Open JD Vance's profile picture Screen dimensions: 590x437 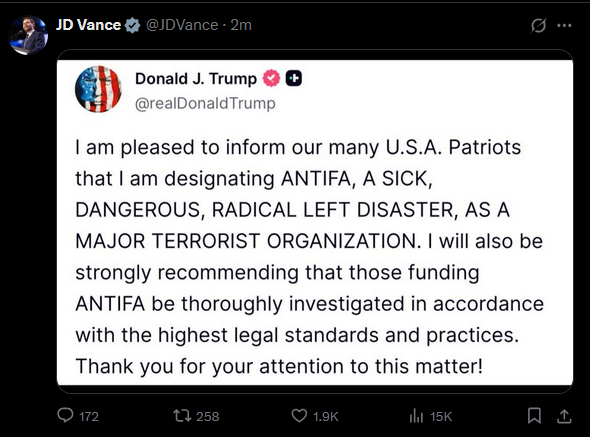coord(29,35)
